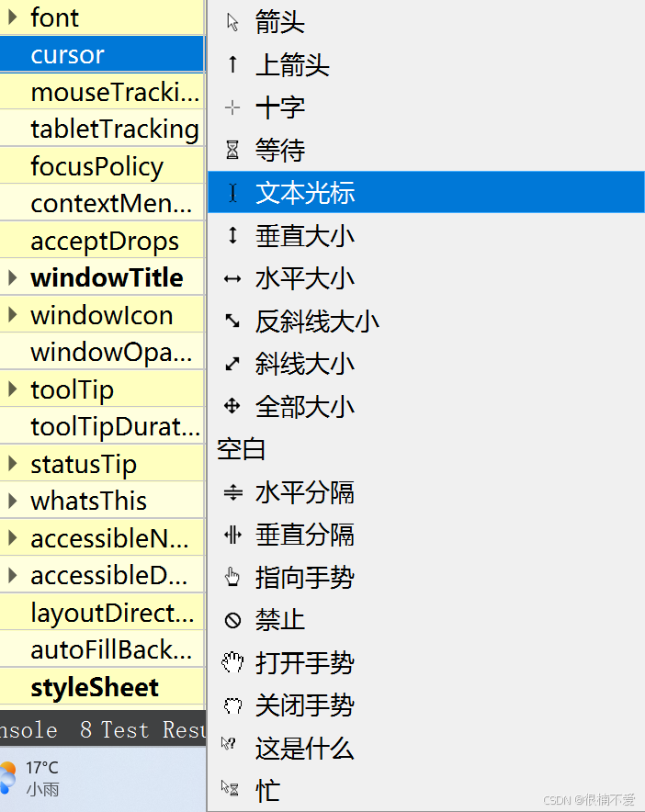The image size is (645, 812).
Task: Select the arrow cursor icon 箭头
Action: [x=232, y=22]
